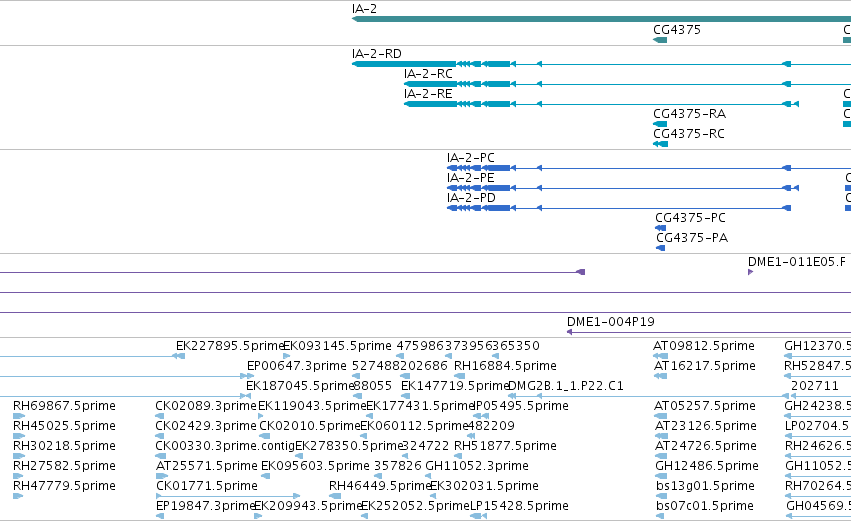
Task: Select protein feature IA-2-PC
Action: click(471, 158)
